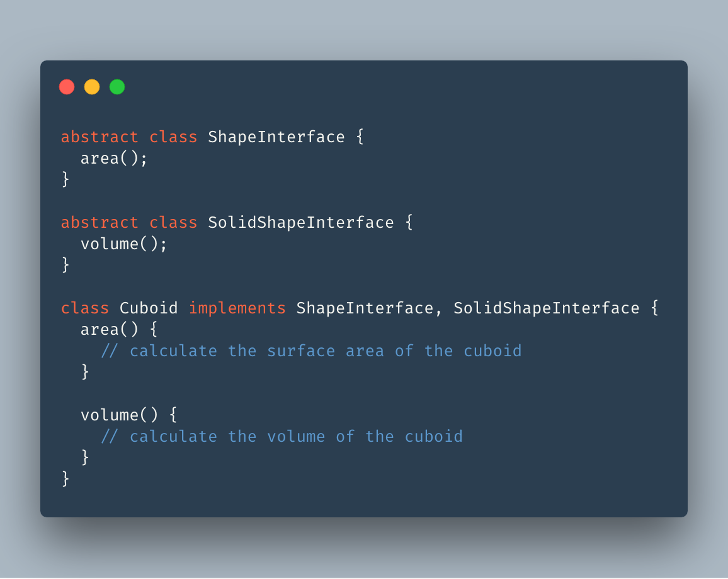
Task: Click the 'area() {' method in Cuboid
Action: point(118,330)
